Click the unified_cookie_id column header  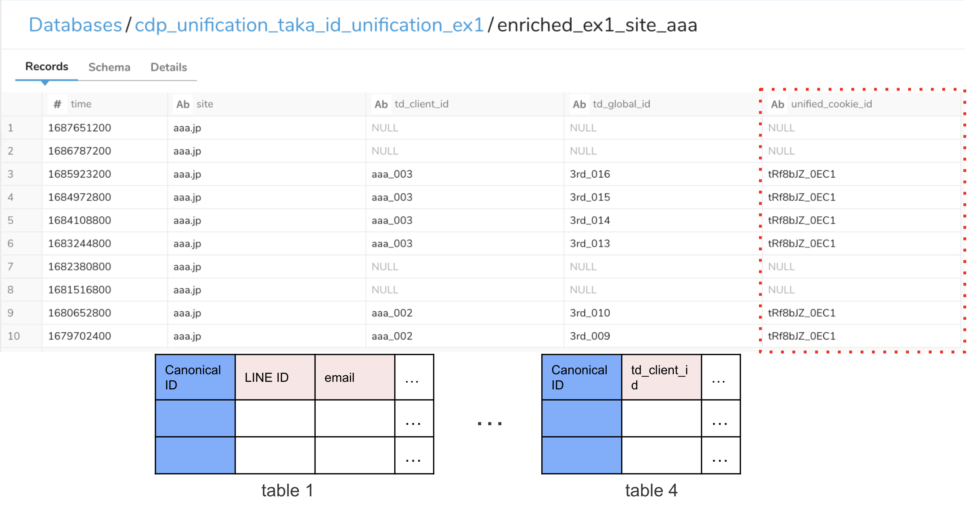[x=831, y=104]
